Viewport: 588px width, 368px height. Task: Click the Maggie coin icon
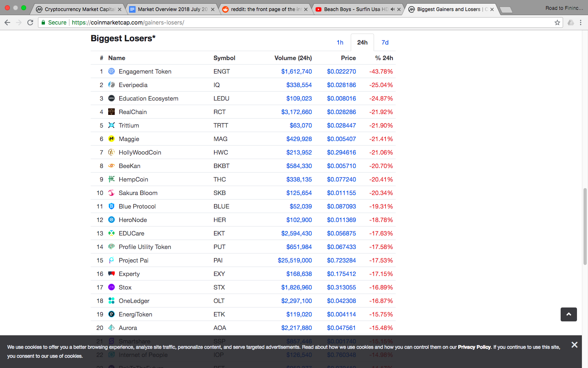111,139
